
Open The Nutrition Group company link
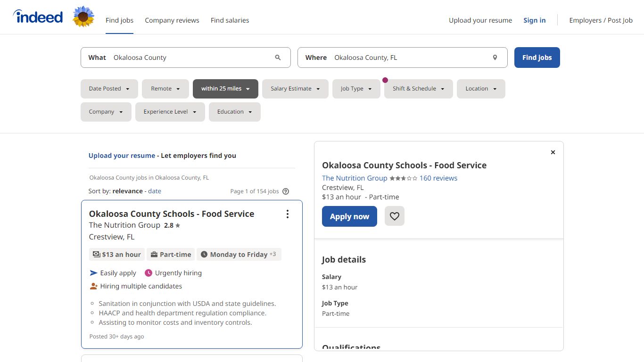[355, 178]
